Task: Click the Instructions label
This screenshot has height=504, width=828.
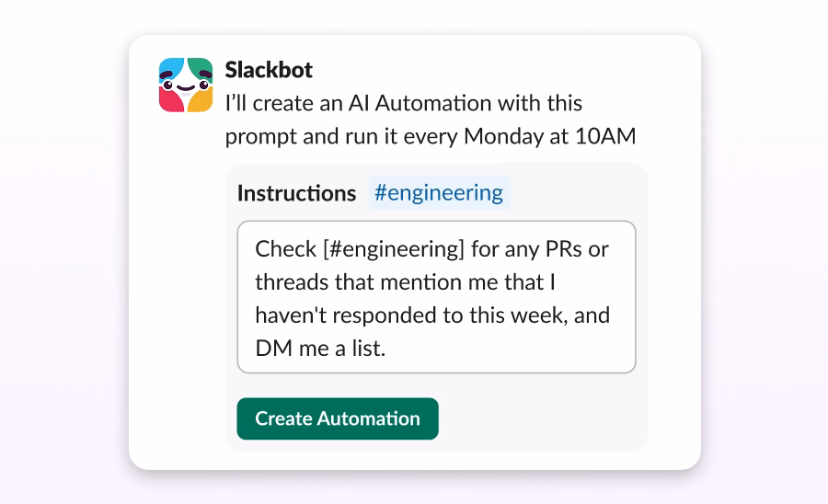Action: pyautogui.click(x=296, y=193)
